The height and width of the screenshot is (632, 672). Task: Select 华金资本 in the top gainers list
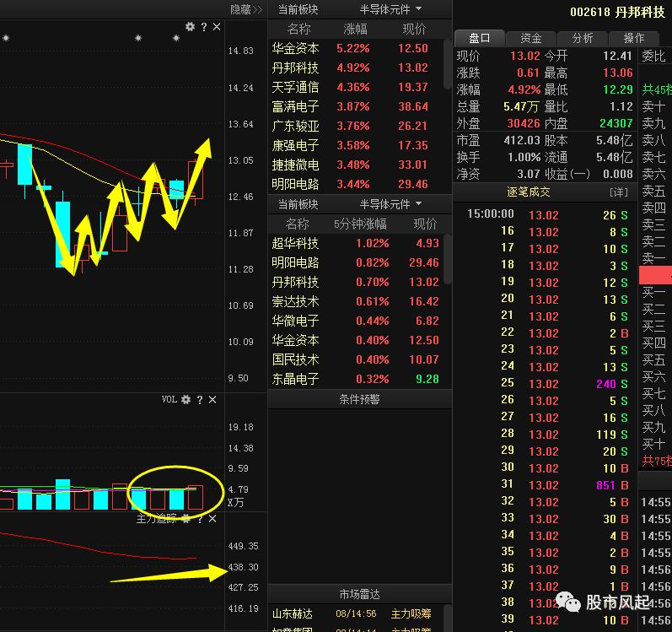pyautogui.click(x=356, y=48)
